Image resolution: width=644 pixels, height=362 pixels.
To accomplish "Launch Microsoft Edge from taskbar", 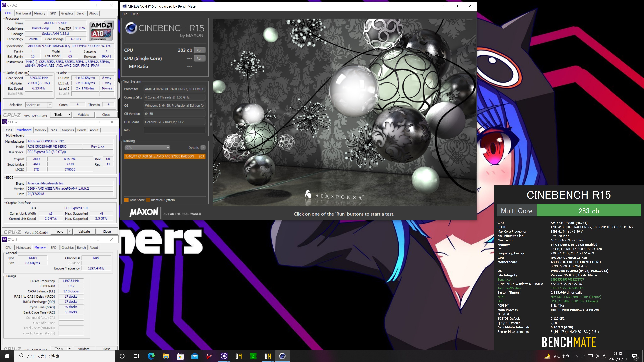I will point(151,356).
